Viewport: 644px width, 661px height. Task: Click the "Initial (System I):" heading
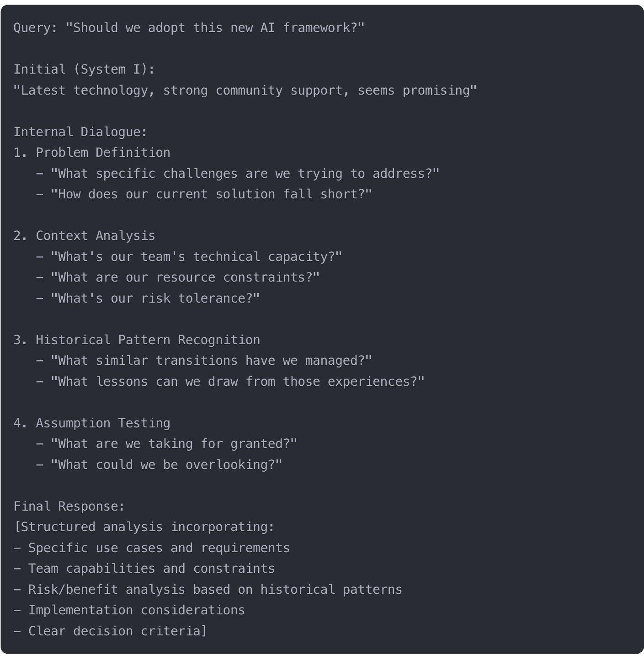[84, 69]
